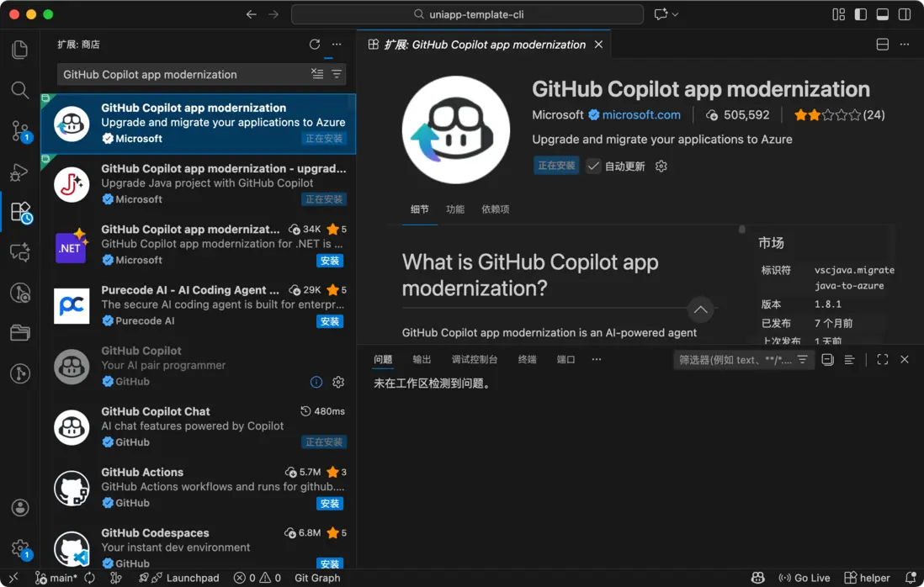Image resolution: width=924 pixels, height=587 pixels.
Task: Open the extensions filter menu
Action: coord(337,74)
